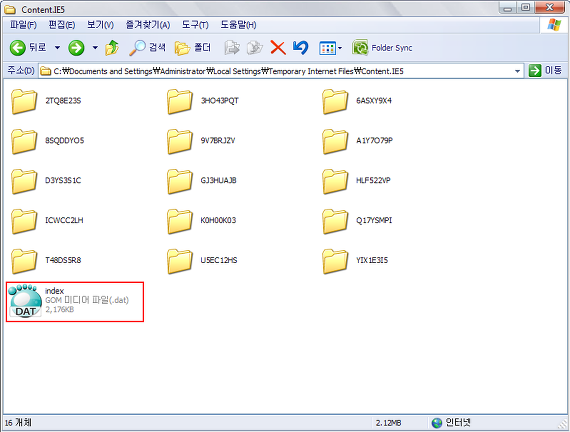Toggle the Folders (폴더) pane

point(193,48)
